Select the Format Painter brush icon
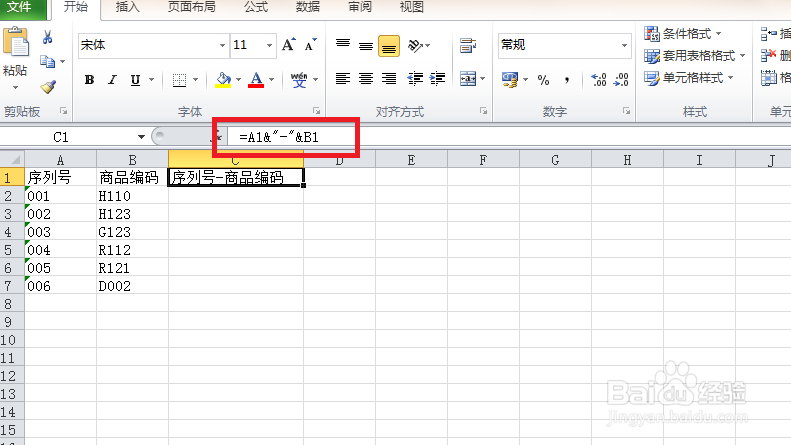 48,87
